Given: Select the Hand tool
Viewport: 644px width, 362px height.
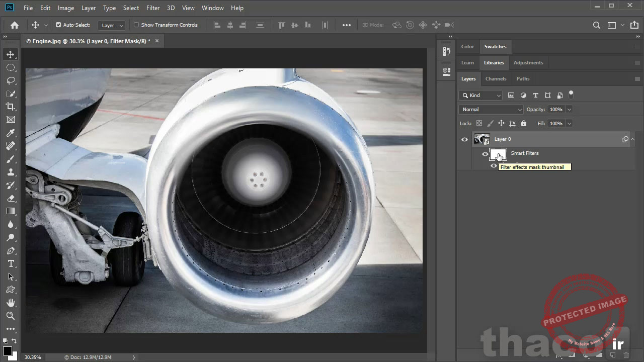Looking at the screenshot, I should [x=11, y=303].
